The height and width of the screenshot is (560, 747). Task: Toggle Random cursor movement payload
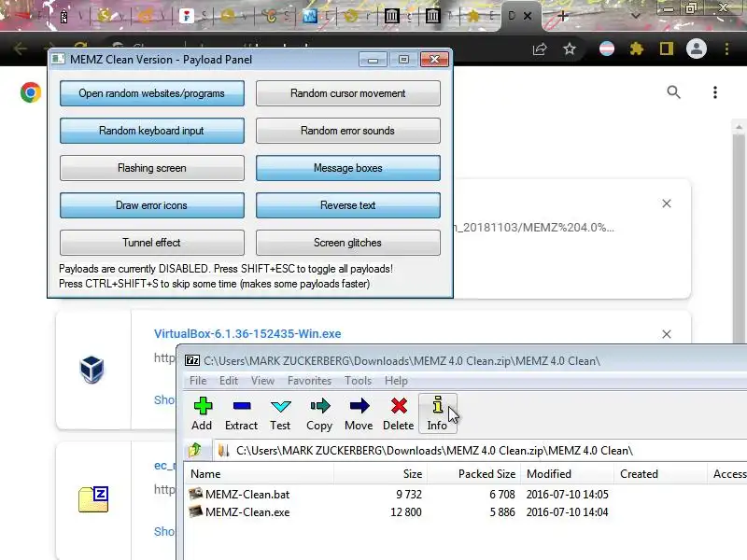click(347, 93)
